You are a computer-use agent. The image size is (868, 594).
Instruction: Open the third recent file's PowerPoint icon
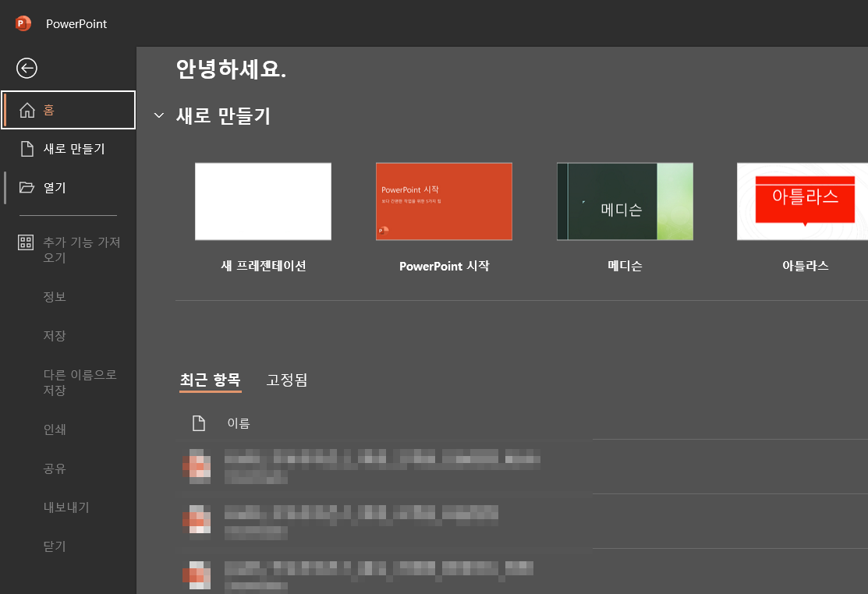pos(197,575)
